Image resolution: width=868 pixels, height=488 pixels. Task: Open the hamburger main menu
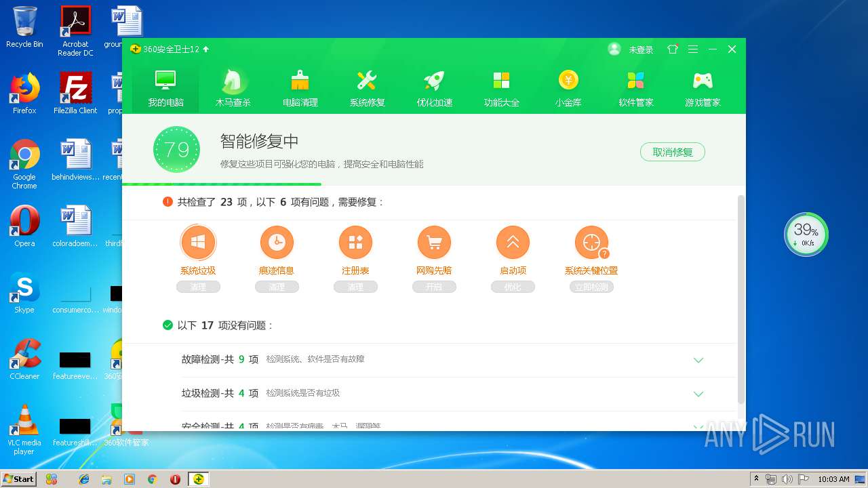click(692, 49)
